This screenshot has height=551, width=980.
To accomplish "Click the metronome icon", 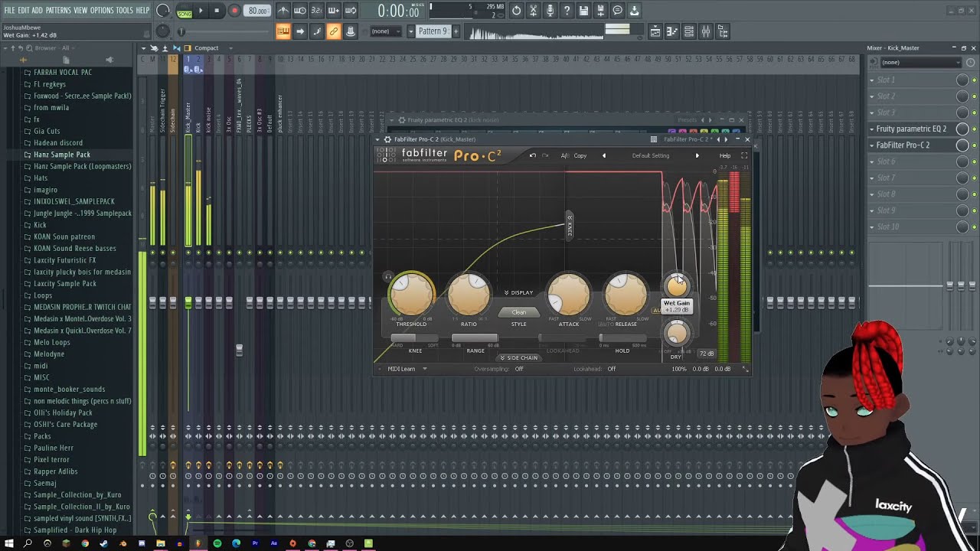I will point(283,11).
